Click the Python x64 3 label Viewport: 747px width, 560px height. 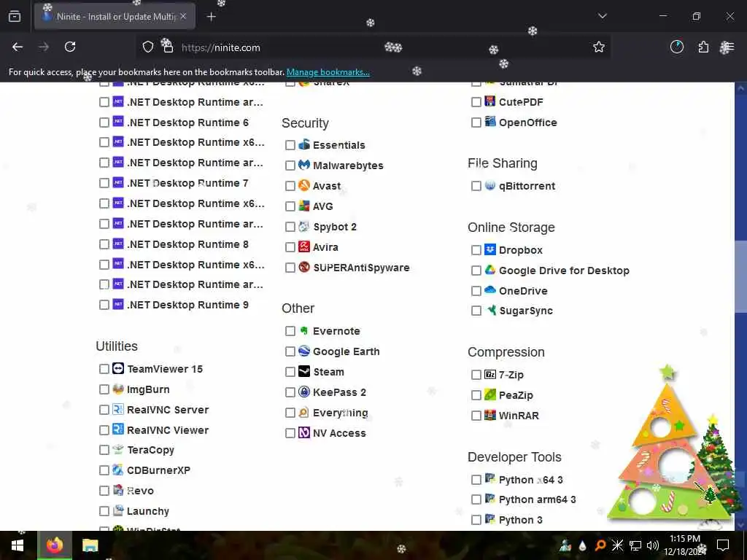click(x=531, y=480)
